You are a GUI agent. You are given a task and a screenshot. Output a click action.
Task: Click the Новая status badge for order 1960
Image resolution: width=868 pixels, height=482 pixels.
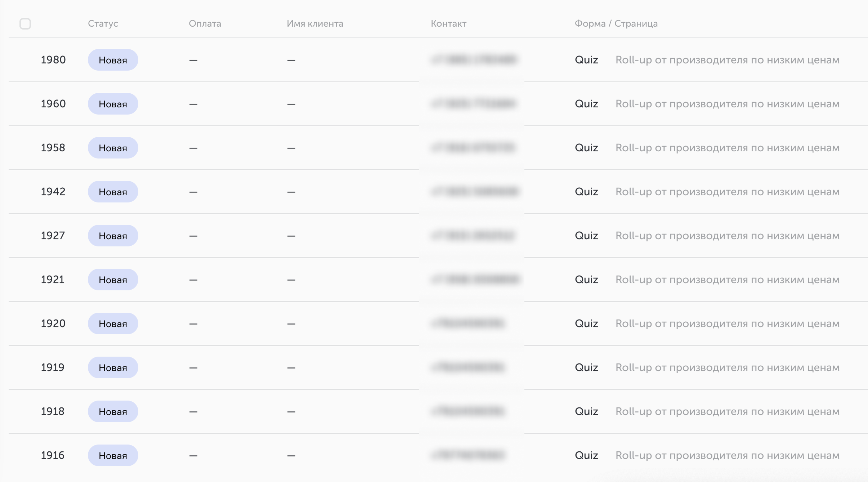(x=113, y=104)
